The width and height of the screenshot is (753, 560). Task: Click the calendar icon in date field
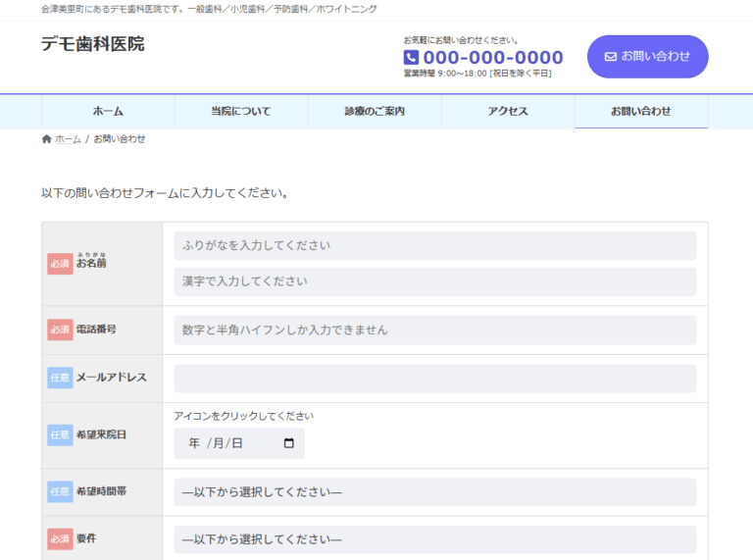(288, 443)
